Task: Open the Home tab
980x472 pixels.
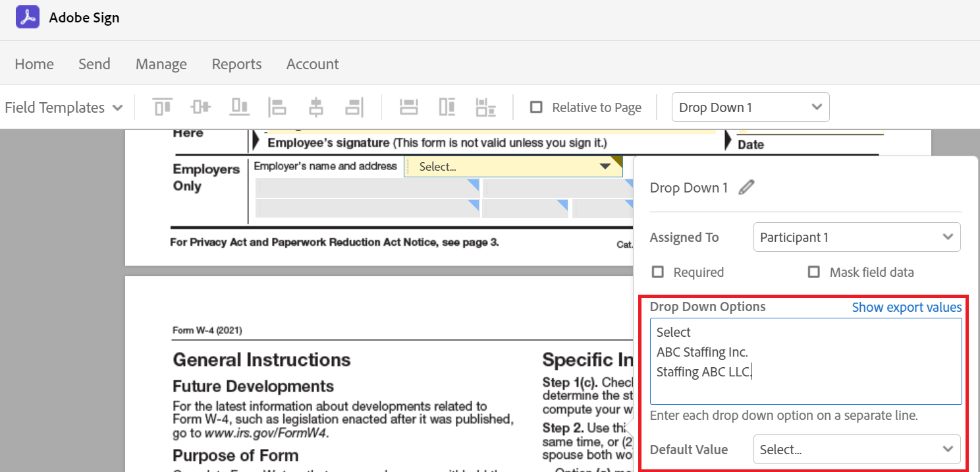Action: tap(34, 64)
